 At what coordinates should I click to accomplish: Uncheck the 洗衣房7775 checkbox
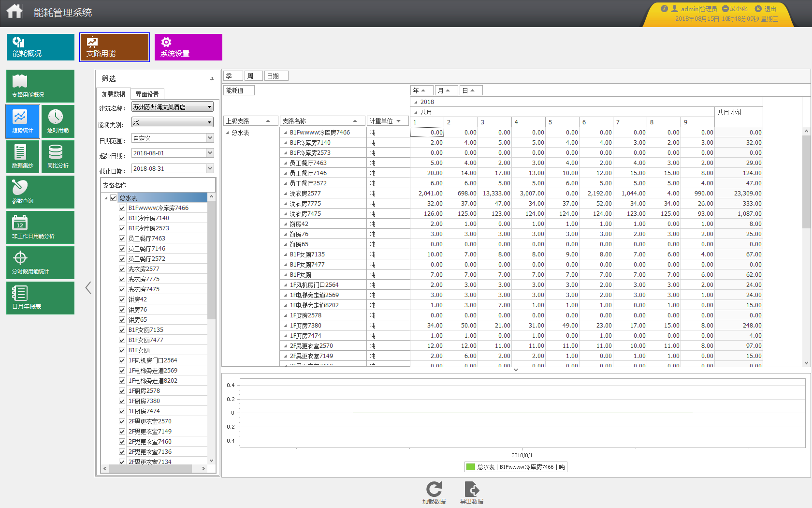pyautogui.click(x=122, y=279)
